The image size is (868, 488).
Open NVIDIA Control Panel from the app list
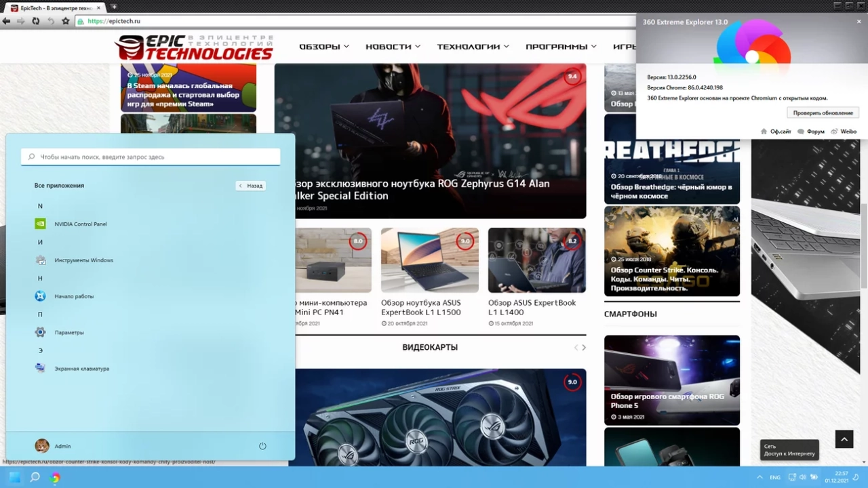pyautogui.click(x=71, y=224)
